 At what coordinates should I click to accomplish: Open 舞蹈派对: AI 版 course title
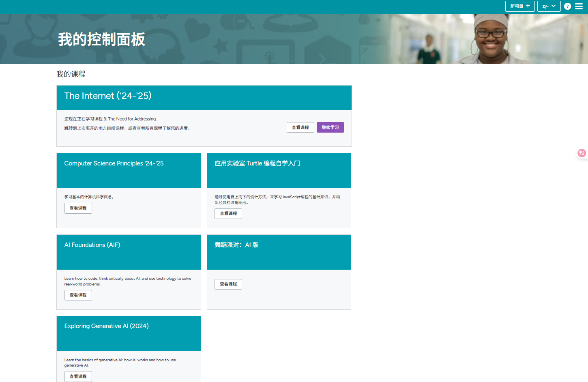(x=236, y=245)
